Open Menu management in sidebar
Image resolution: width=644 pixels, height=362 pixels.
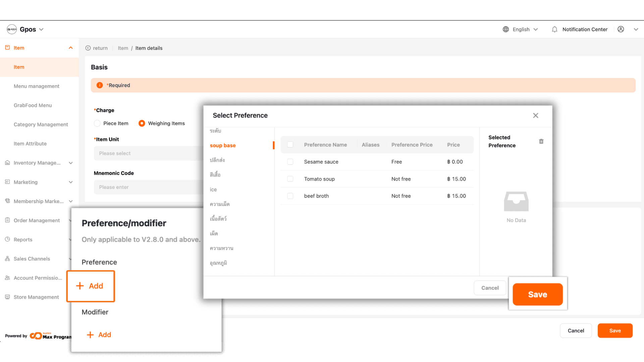[x=37, y=86]
